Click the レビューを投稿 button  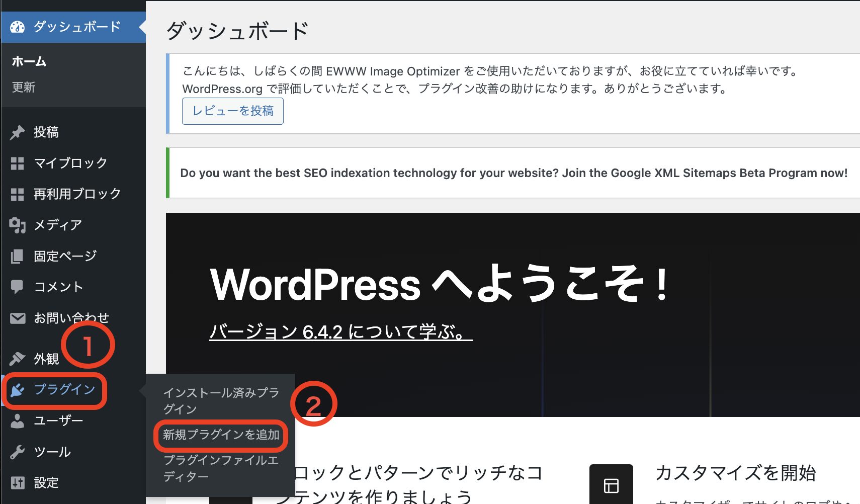(x=233, y=111)
